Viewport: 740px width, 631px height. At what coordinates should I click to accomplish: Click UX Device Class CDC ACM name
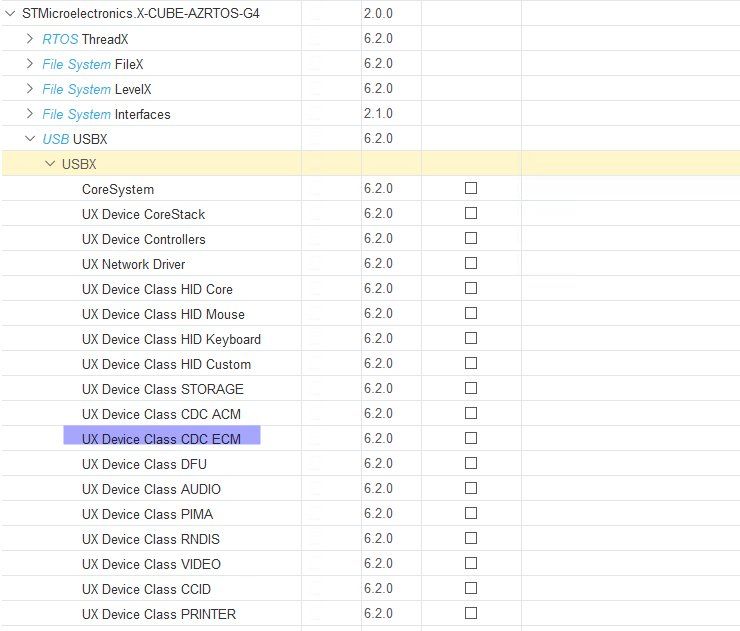pos(161,414)
